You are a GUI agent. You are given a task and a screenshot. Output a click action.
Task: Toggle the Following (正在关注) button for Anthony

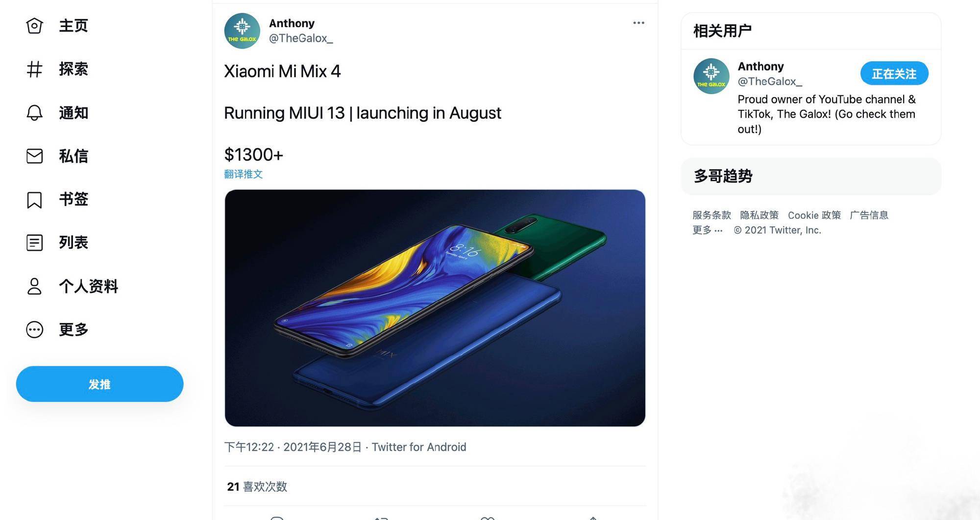pyautogui.click(x=894, y=74)
